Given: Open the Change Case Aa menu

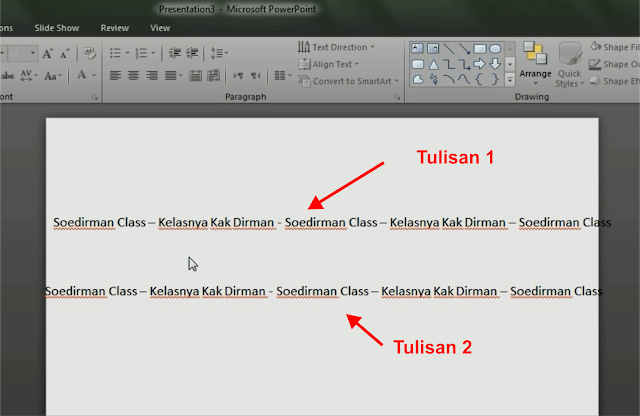Looking at the screenshot, I should click(53, 76).
